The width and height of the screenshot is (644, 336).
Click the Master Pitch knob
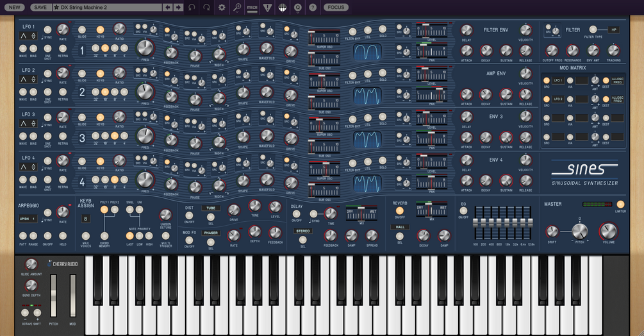tap(579, 231)
